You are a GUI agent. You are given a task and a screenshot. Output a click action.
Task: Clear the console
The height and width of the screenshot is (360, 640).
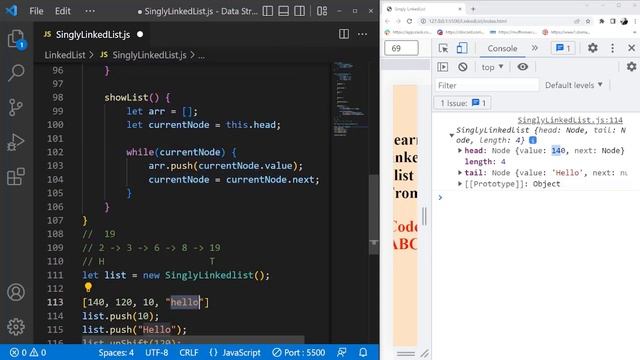pos(462,67)
